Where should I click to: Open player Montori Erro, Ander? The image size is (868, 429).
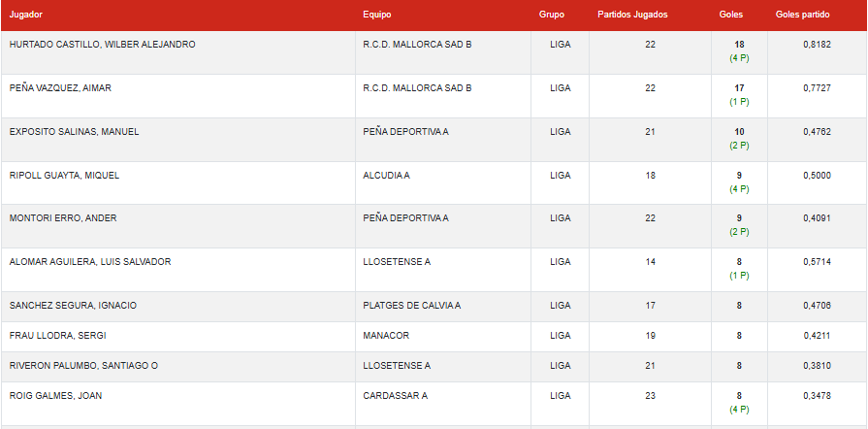(x=63, y=218)
